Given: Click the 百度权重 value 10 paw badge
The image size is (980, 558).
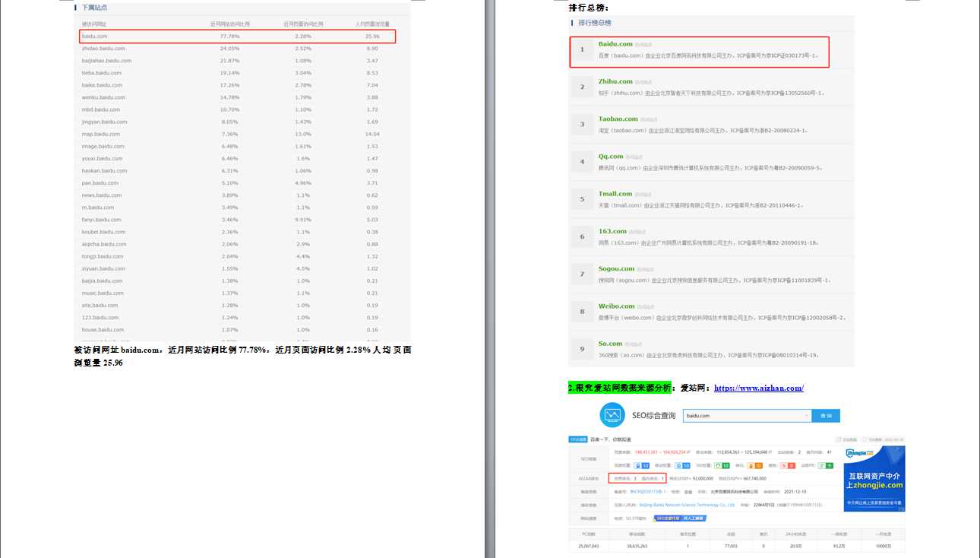Looking at the screenshot, I should coord(642,465).
